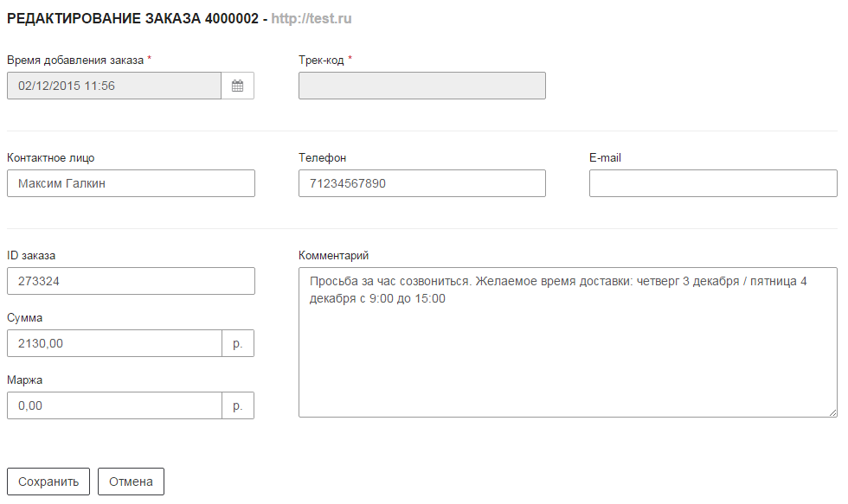
Task: Focus the Трек-код input field
Action: (x=422, y=86)
